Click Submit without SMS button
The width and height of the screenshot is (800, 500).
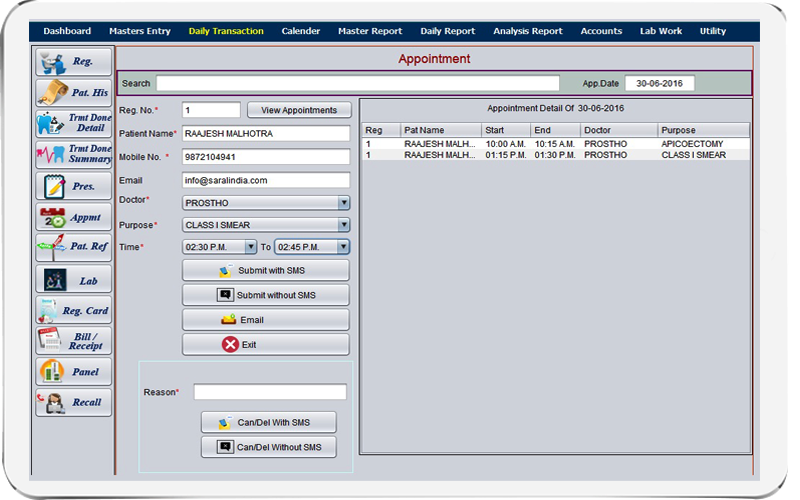266,295
